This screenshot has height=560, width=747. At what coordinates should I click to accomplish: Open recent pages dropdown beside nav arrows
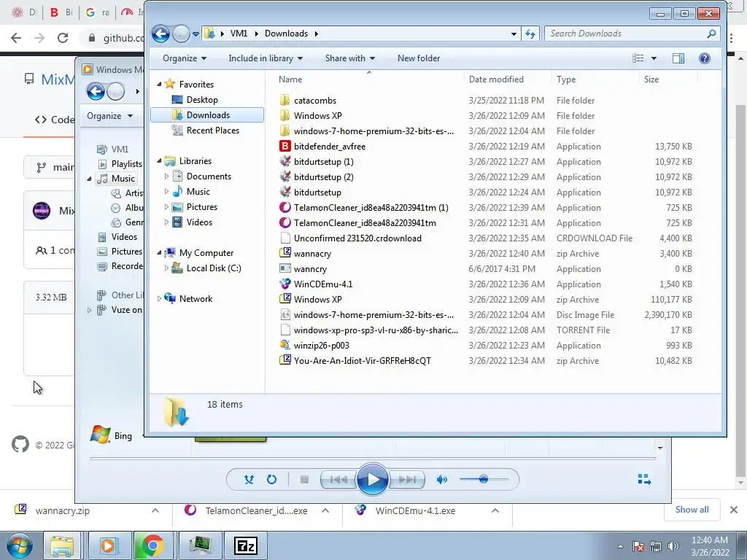click(196, 34)
